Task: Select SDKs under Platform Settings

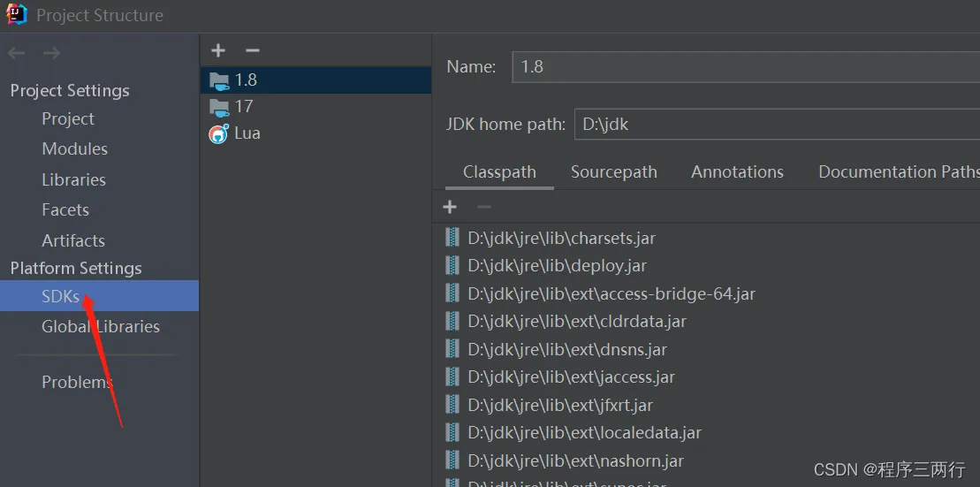Action: tap(99, 296)
